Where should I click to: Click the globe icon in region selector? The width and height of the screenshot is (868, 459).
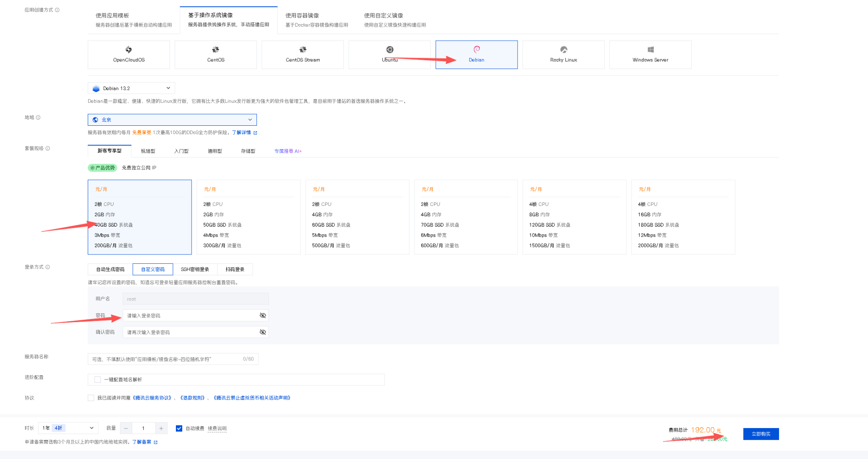[x=95, y=120]
